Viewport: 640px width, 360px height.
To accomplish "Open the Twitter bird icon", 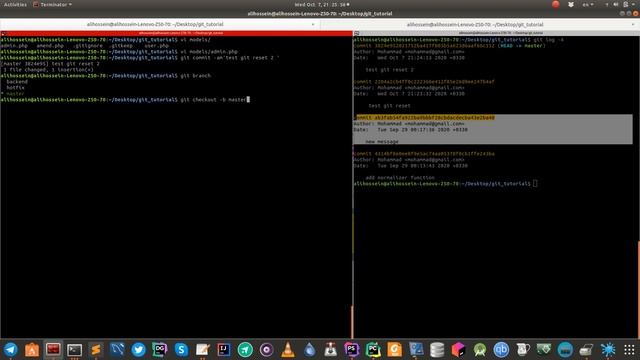I will click(138, 350).
